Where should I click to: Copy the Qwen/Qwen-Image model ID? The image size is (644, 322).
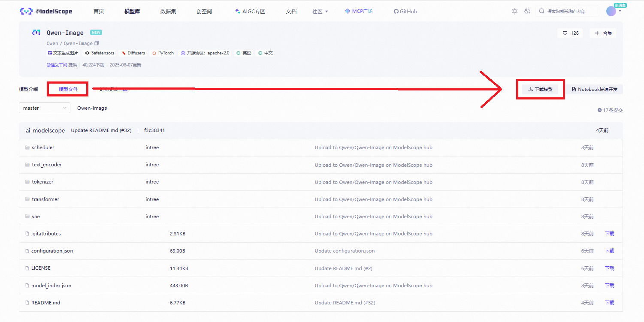click(x=97, y=43)
